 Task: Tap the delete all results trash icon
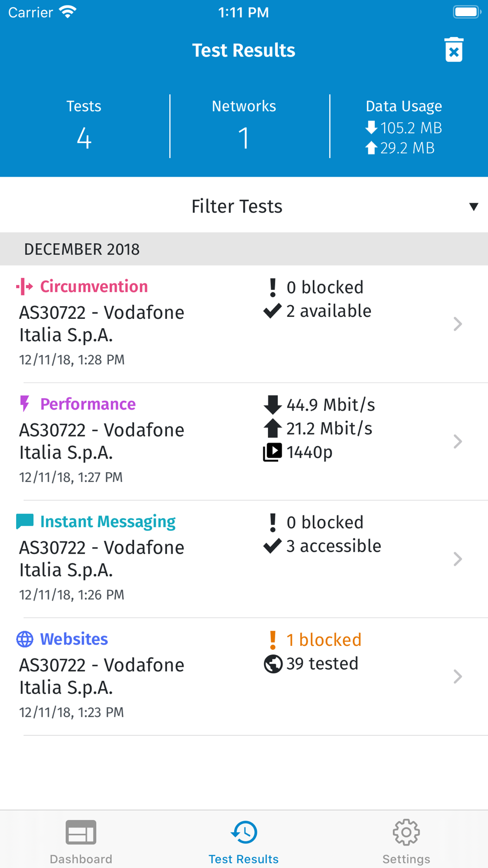click(x=454, y=50)
